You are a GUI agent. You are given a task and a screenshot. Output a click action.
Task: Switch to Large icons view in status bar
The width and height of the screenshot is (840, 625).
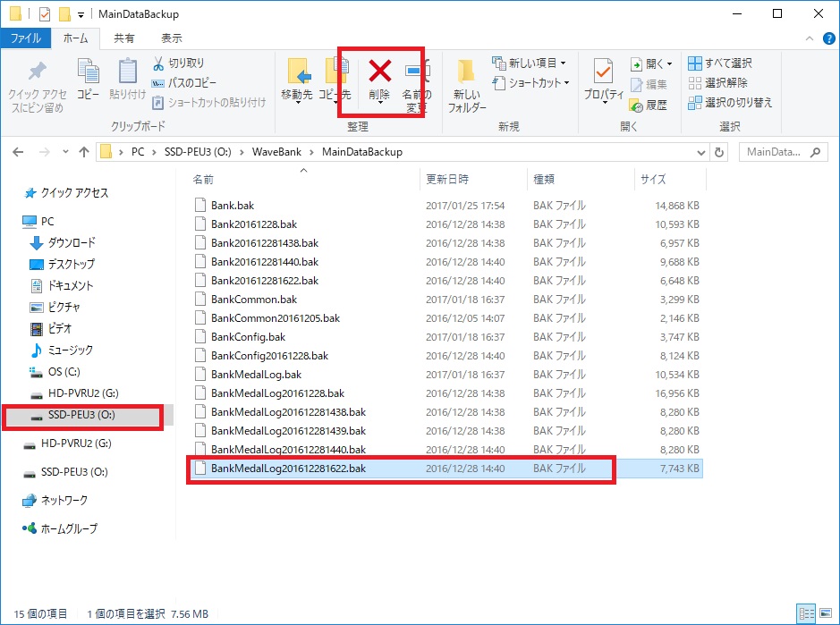click(826, 613)
